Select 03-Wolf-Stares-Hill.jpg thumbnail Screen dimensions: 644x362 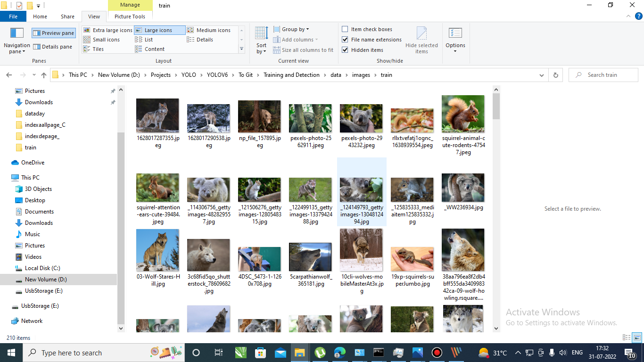157,250
